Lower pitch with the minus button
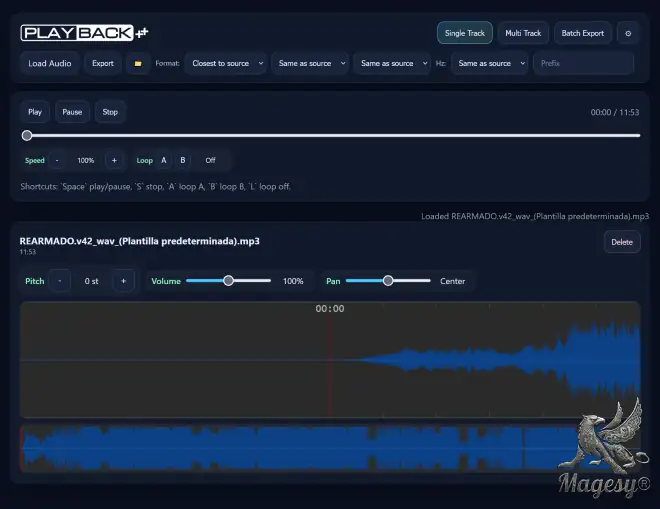Viewport: 660px width, 509px height. [x=60, y=281]
